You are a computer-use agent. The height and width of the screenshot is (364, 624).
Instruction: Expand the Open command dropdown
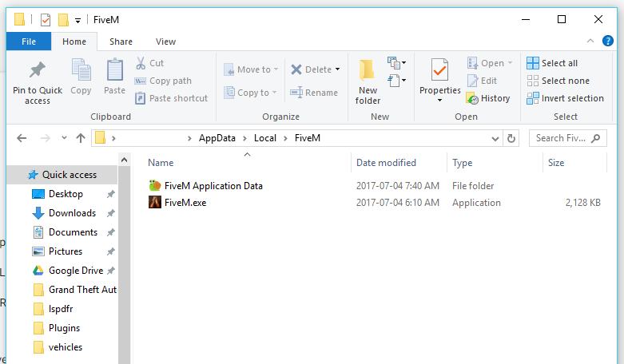(x=510, y=63)
